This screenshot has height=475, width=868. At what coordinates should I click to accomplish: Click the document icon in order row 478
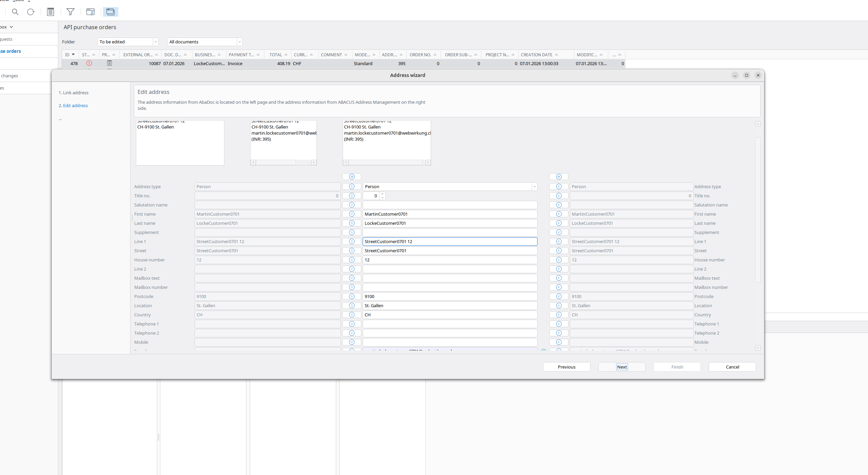109,63
